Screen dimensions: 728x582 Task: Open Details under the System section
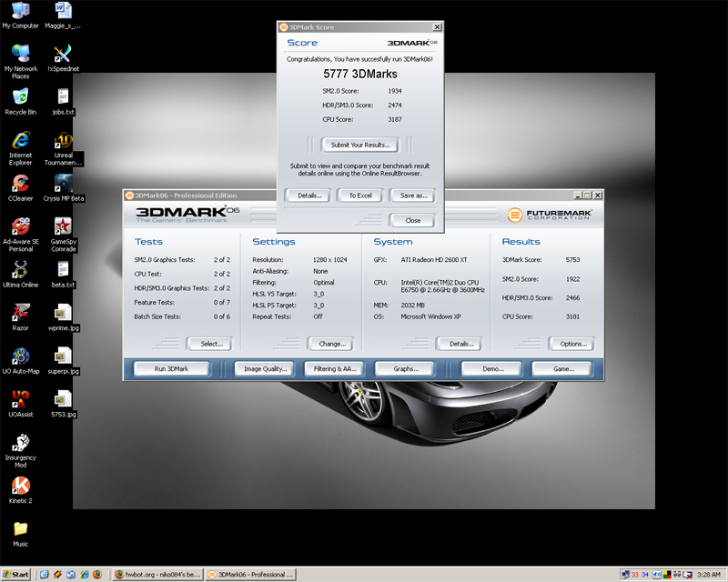[x=461, y=344]
